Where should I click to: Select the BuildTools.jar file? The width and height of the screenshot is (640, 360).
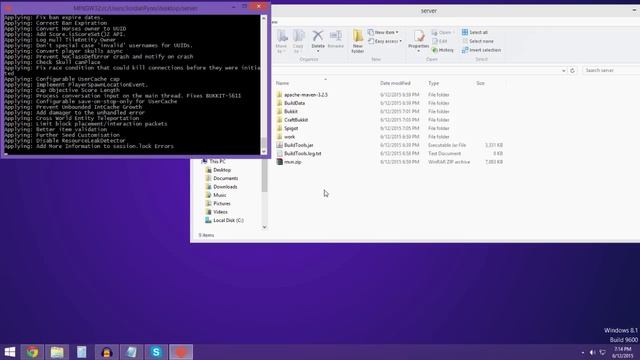[299, 145]
